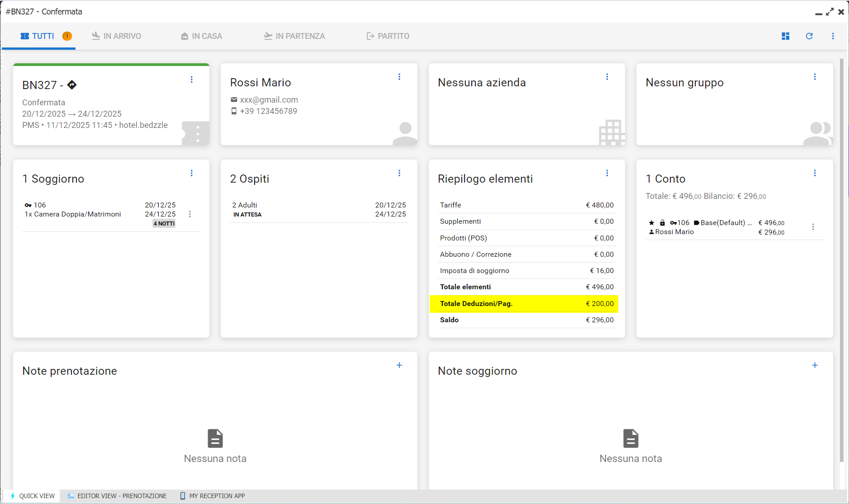
Task: Click the directions diamond icon next to BN327
Action: (72, 85)
